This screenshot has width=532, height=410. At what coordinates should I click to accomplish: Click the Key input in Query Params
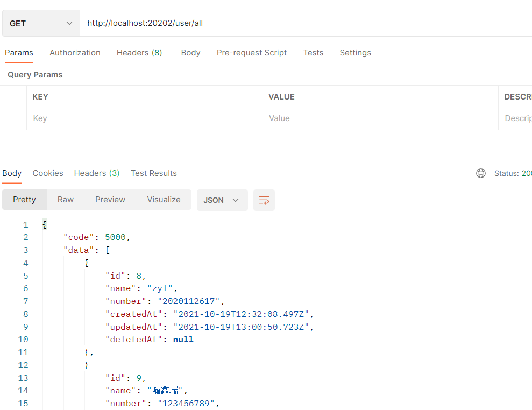point(145,118)
